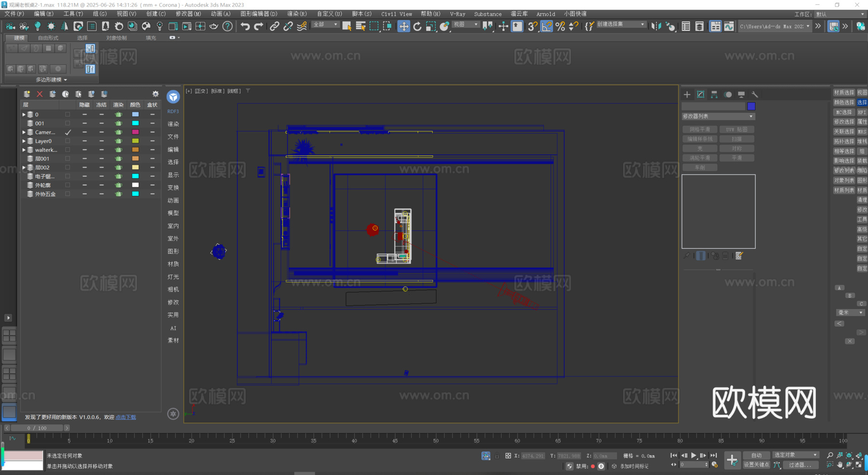Click the 自动 auto key button

click(x=756, y=455)
